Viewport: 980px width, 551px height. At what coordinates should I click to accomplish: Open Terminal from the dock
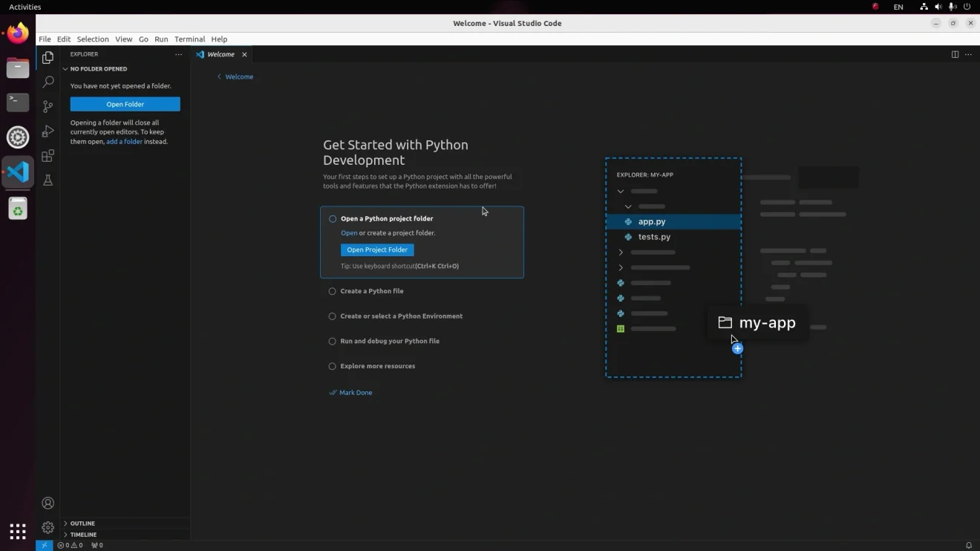coord(18,102)
